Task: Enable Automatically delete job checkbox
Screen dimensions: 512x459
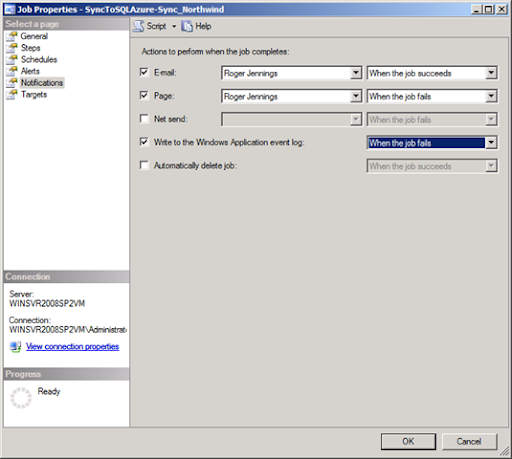Action: pos(144,165)
